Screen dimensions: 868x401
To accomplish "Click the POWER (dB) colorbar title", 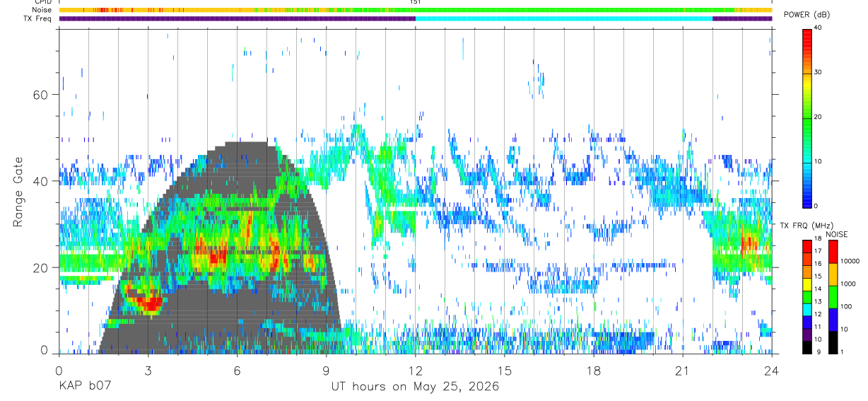I will tap(807, 15).
